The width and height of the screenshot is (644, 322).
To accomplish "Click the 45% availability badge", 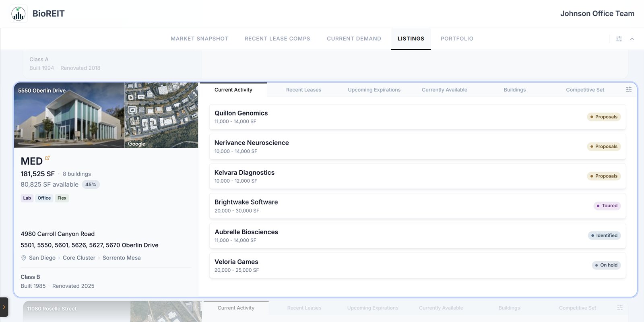I will click(91, 185).
